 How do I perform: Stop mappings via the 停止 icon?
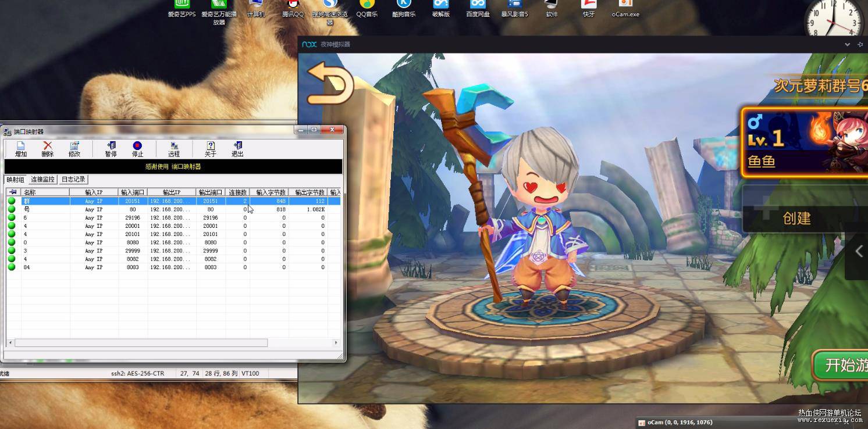[137, 149]
